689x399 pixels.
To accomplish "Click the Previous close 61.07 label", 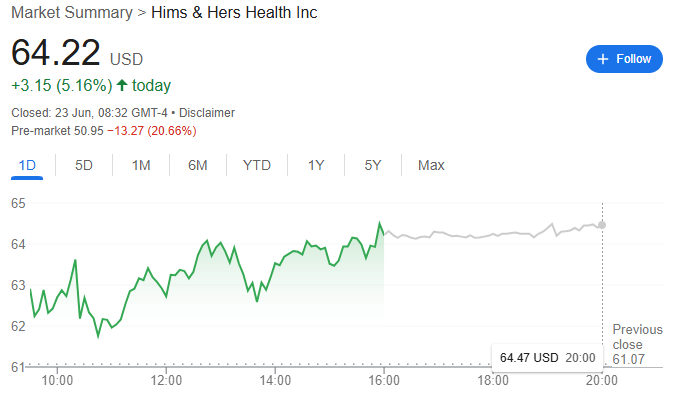I will (637, 344).
